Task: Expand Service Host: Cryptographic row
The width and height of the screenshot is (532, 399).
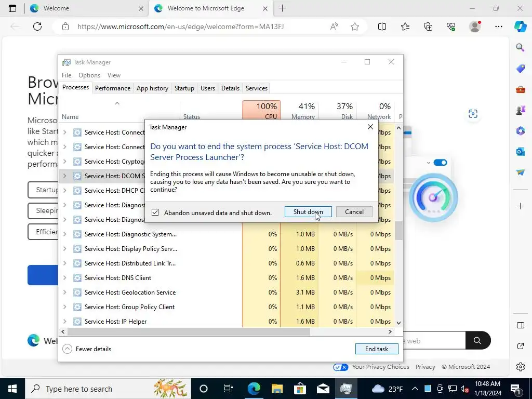Action: tap(65, 161)
